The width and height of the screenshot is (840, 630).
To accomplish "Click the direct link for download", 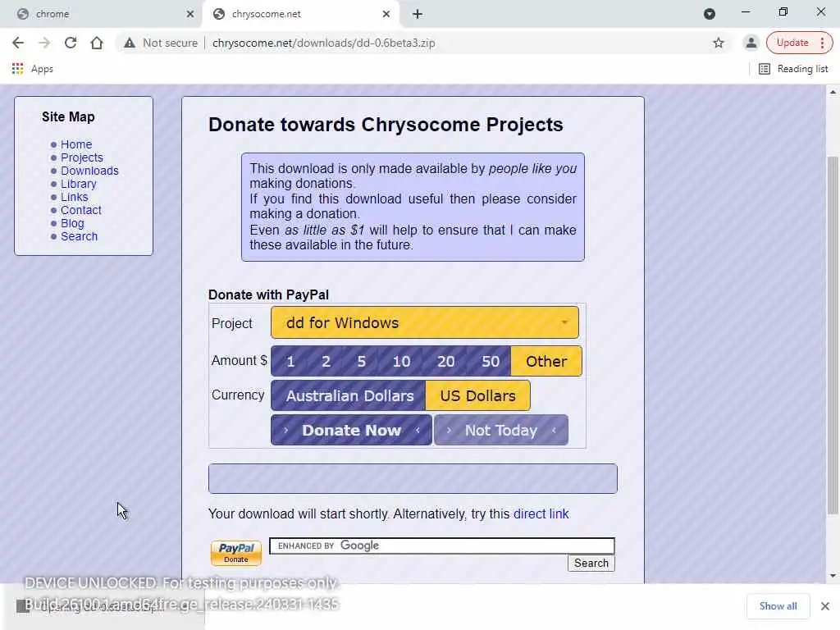I will pyautogui.click(x=541, y=514).
